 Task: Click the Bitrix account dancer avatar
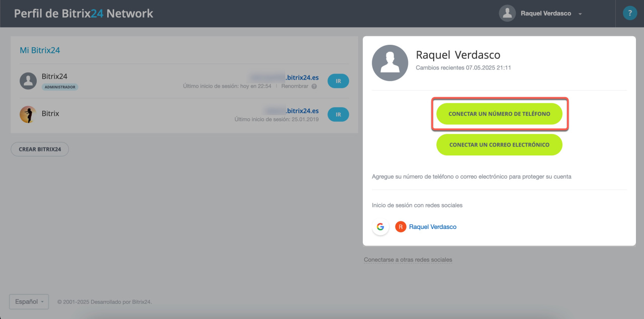tap(28, 115)
